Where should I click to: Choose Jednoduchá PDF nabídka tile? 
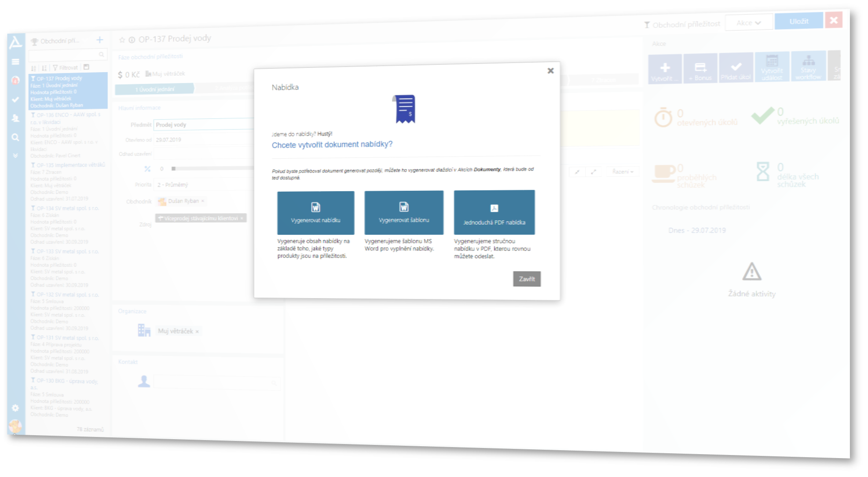coord(494,212)
